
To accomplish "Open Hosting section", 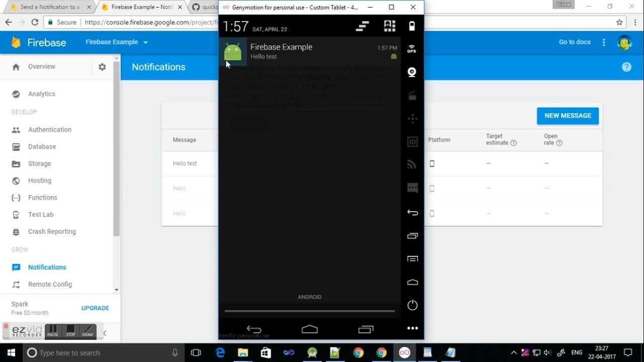I will (40, 180).
